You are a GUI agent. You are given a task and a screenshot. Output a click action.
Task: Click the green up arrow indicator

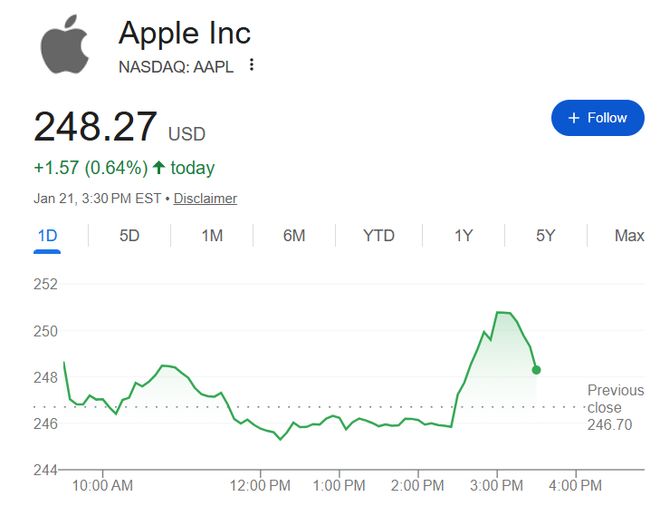158,168
